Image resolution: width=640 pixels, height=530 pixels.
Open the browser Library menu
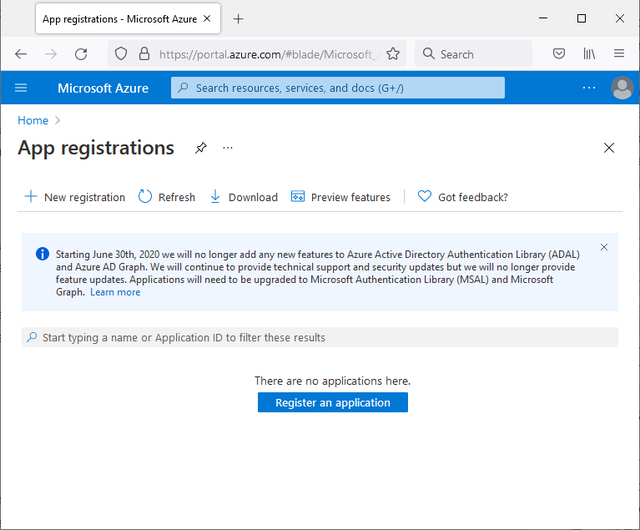pyautogui.click(x=589, y=53)
